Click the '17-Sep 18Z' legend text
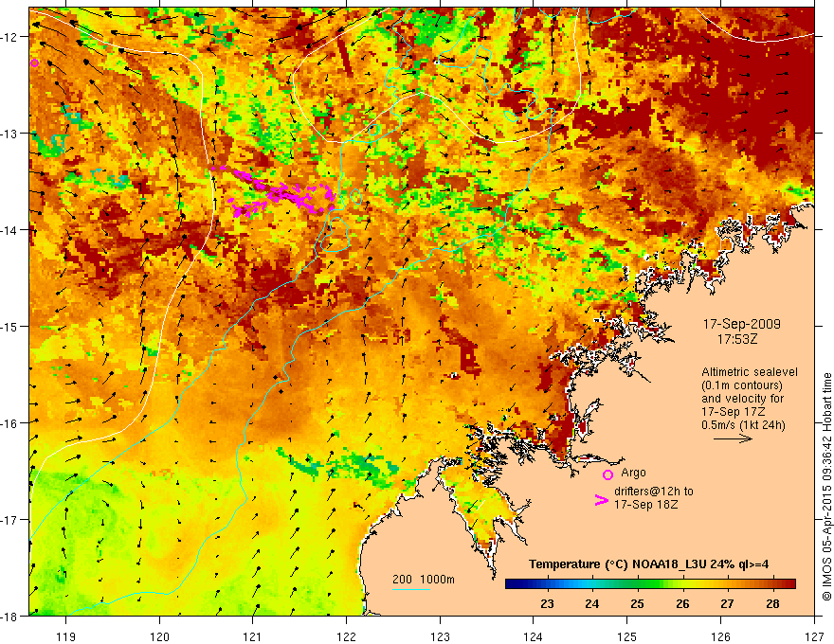This screenshot has height=644, width=834. [x=645, y=505]
